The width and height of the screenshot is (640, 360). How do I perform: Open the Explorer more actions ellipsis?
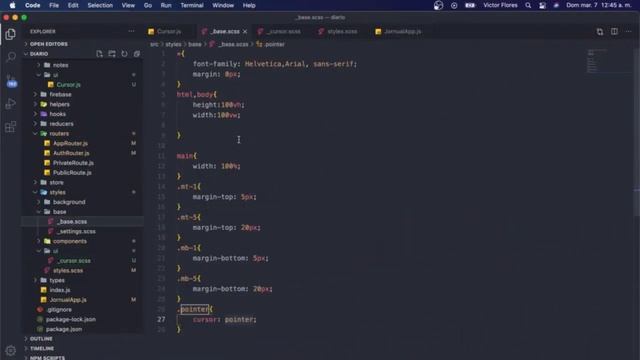tap(131, 31)
